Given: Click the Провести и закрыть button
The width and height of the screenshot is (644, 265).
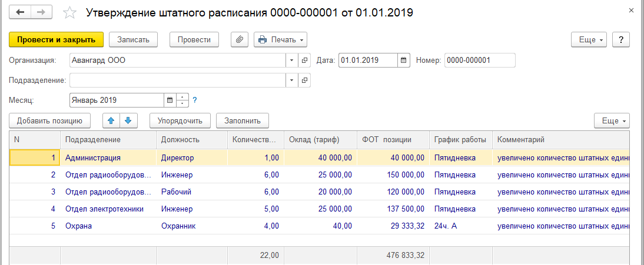Looking at the screenshot, I should click(56, 39).
